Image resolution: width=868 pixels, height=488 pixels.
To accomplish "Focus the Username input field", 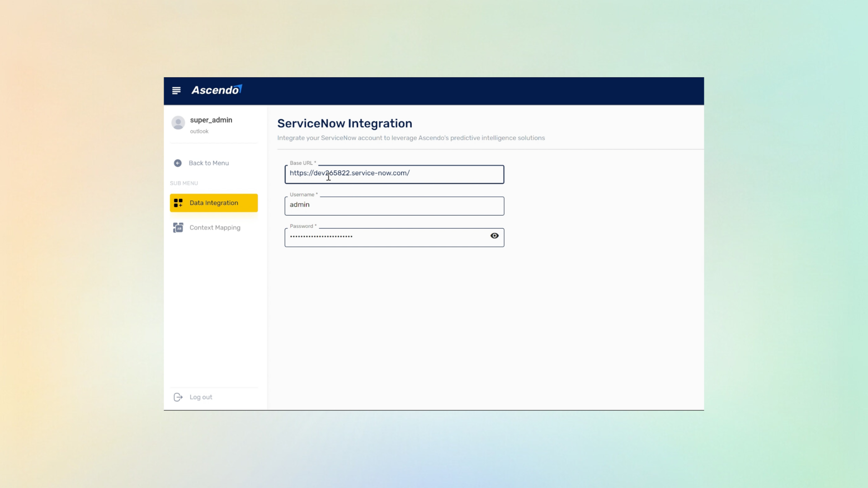I will (394, 206).
